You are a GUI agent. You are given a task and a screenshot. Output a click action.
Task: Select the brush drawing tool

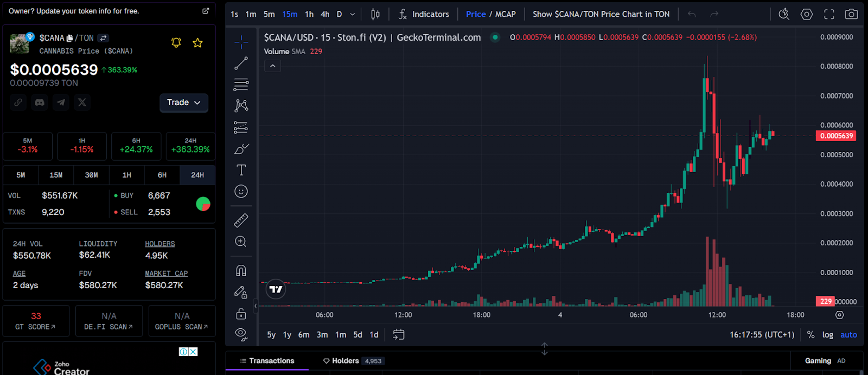(x=241, y=149)
